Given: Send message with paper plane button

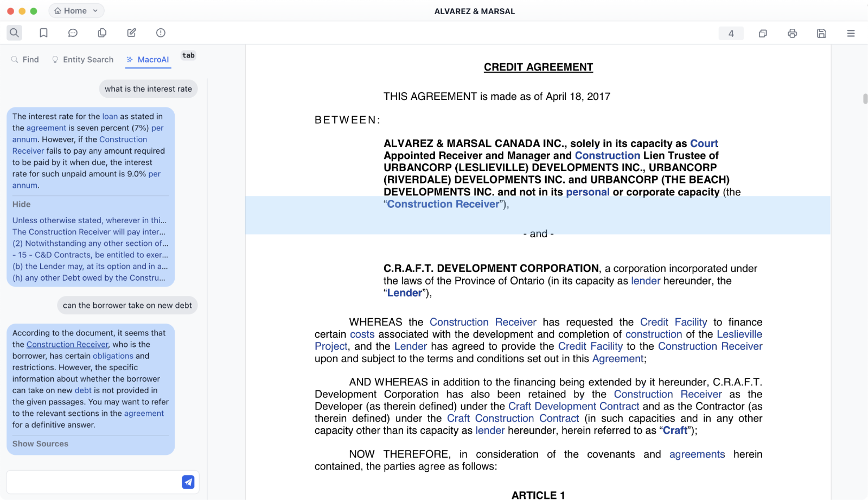Looking at the screenshot, I should (x=188, y=482).
